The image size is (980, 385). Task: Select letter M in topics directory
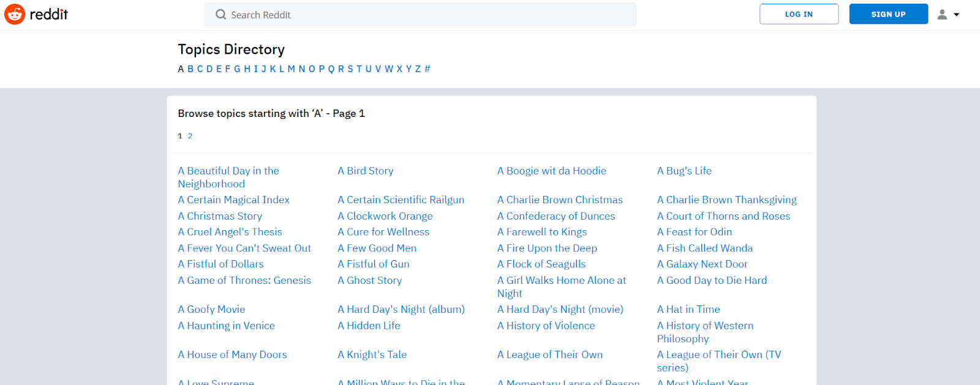click(x=292, y=69)
